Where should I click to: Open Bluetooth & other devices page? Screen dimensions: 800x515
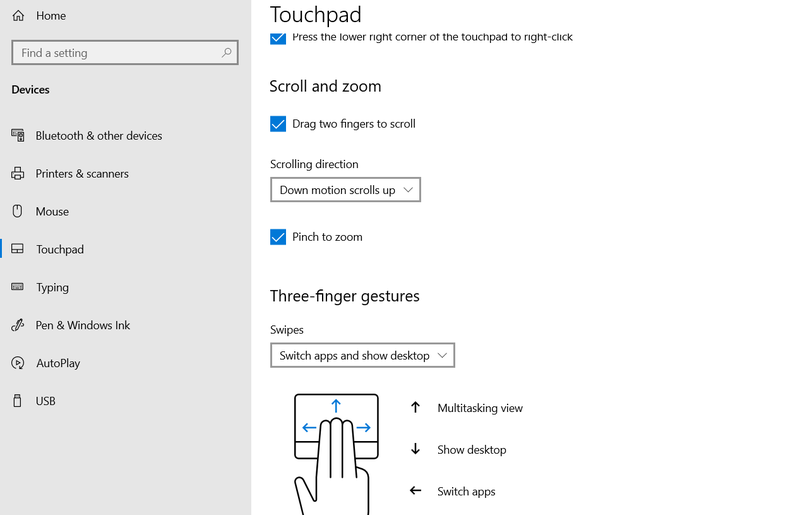point(98,136)
